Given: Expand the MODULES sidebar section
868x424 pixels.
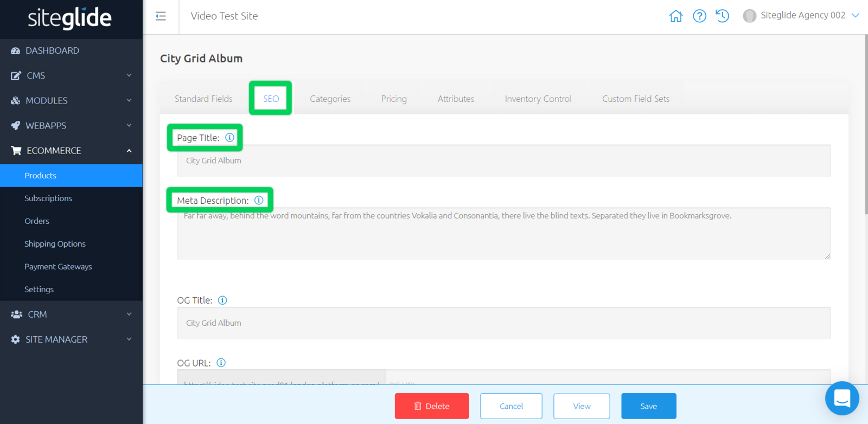Looking at the screenshot, I should 71,100.
